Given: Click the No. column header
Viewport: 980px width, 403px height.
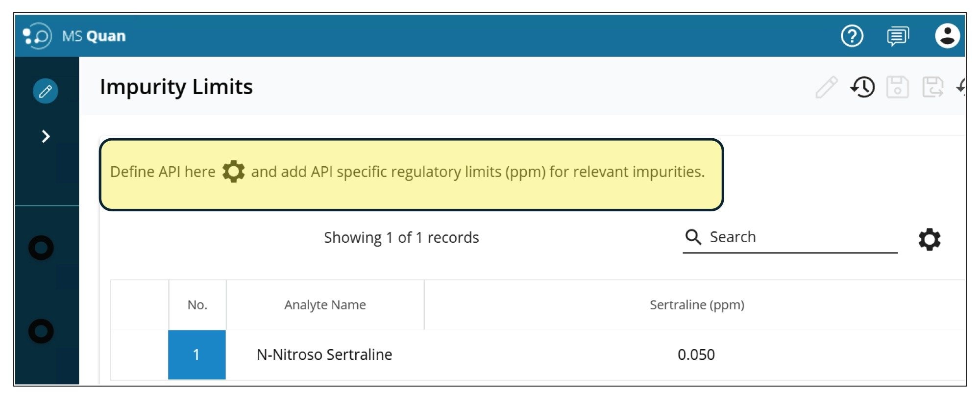Looking at the screenshot, I should (197, 305).
